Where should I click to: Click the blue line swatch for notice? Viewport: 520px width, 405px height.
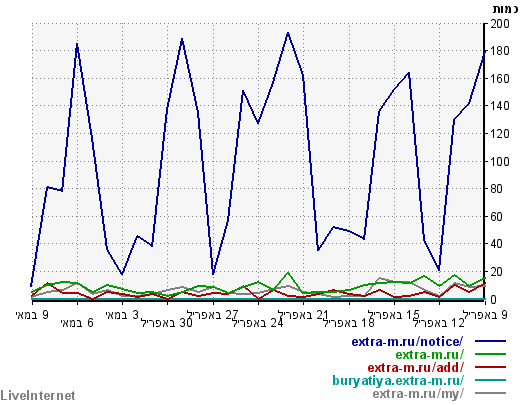(490, 341)
